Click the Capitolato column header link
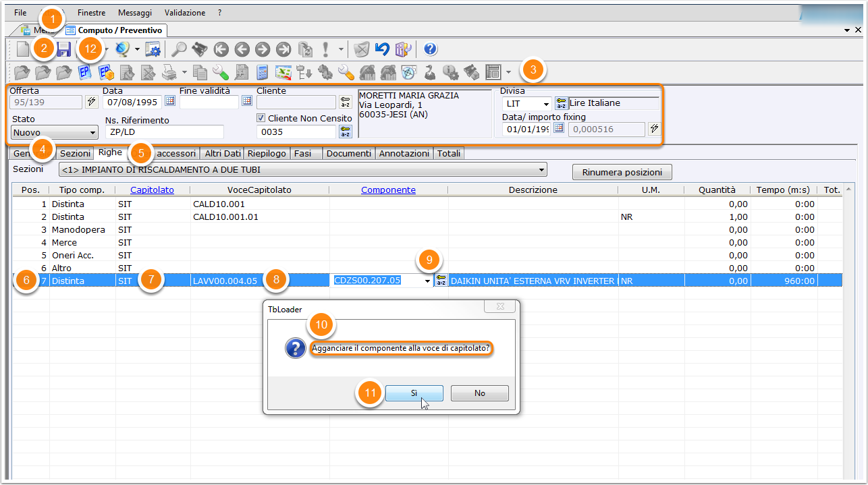 [152, 190]
